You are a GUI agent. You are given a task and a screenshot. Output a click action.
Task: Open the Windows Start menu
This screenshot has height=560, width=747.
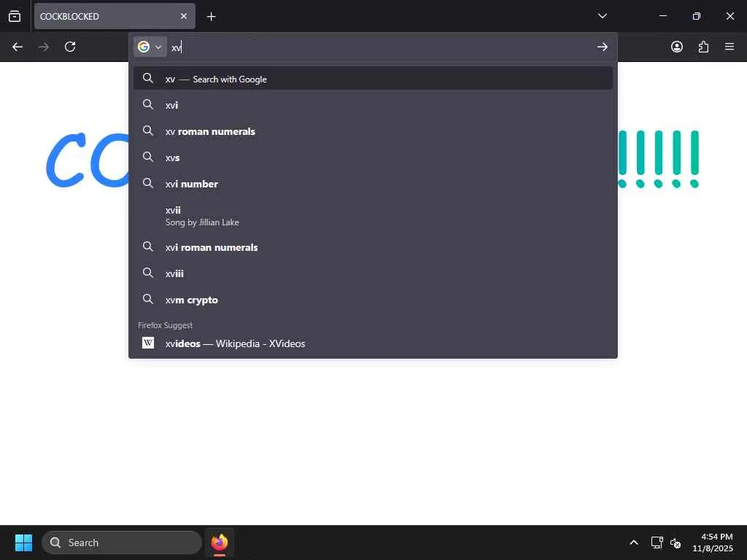click(x=23, y=542)
